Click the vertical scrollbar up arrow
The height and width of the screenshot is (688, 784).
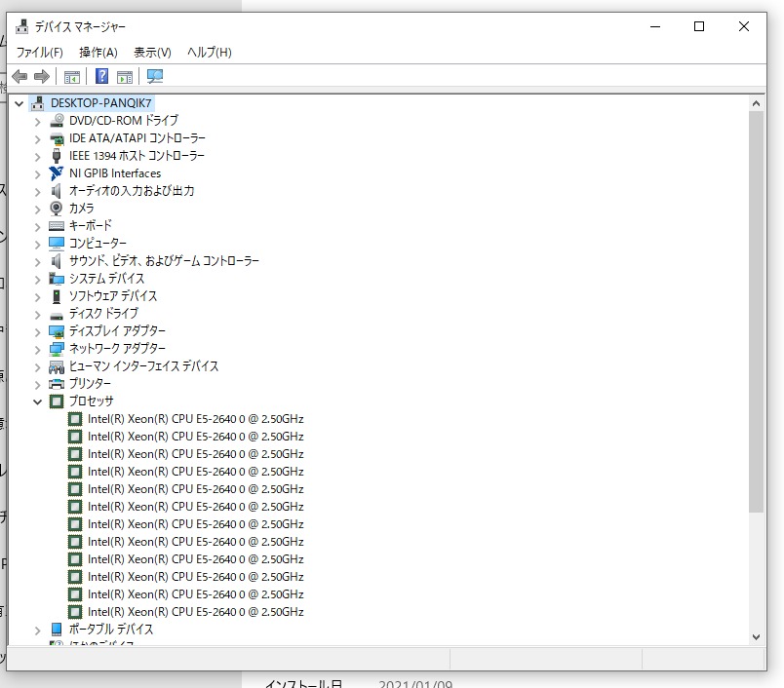pyautogui.click(x=756, y=104)
